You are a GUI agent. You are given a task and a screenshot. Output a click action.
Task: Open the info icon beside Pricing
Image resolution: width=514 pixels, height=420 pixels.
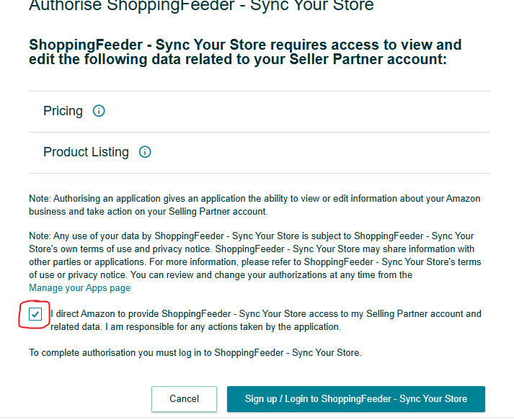coord(99,111)
